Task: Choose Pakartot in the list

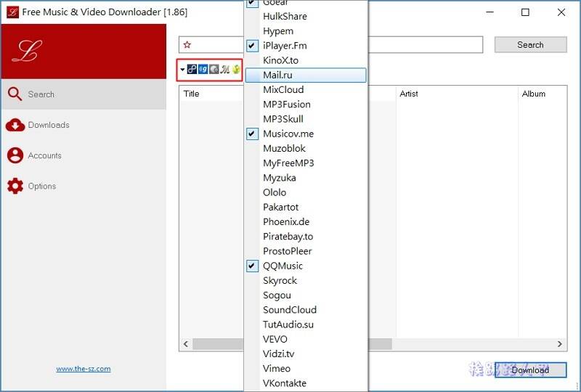Action: (306, 207)
